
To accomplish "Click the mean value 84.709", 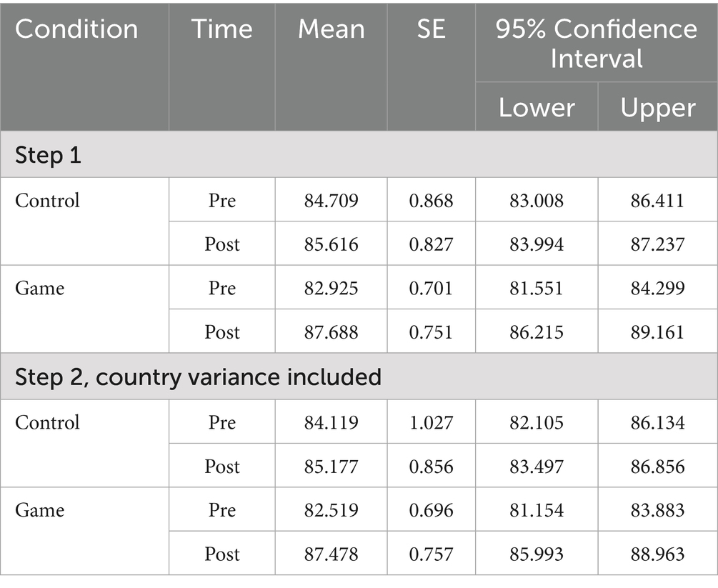I will [331, 201].
